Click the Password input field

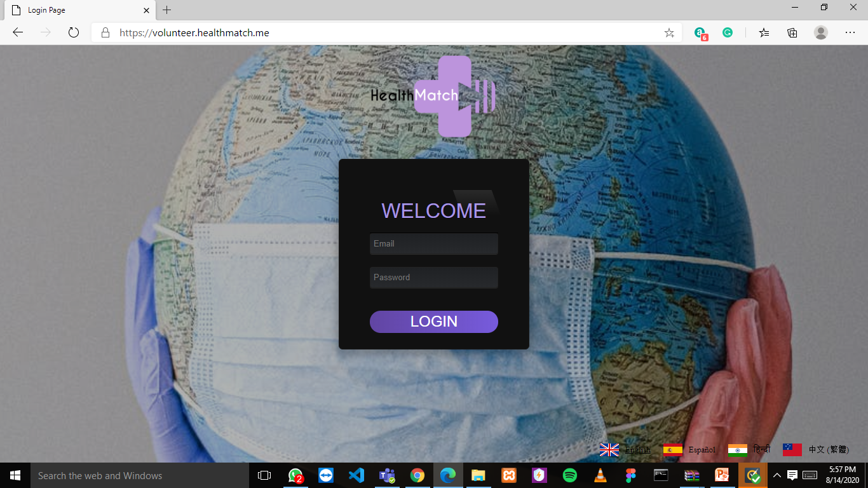434,278
